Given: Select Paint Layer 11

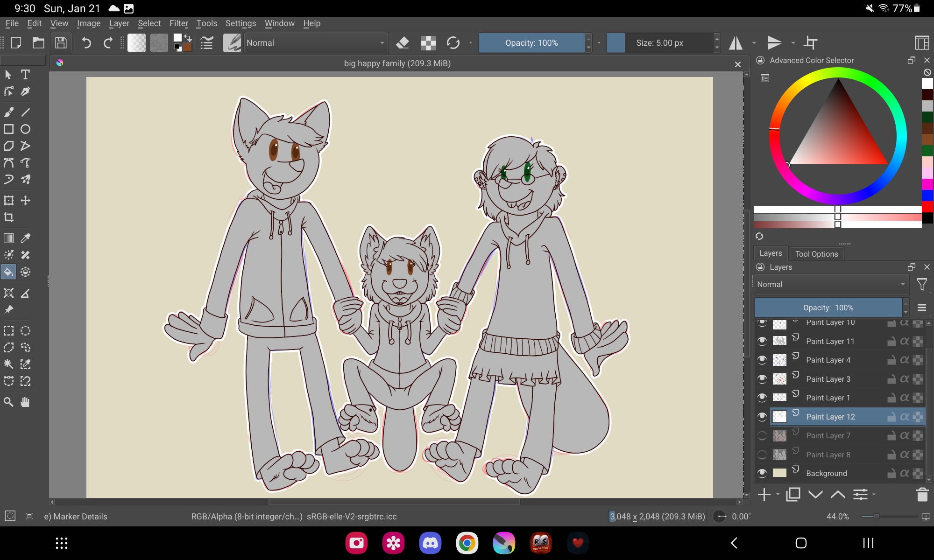Looking at the screenshot, I should [830, 341].
